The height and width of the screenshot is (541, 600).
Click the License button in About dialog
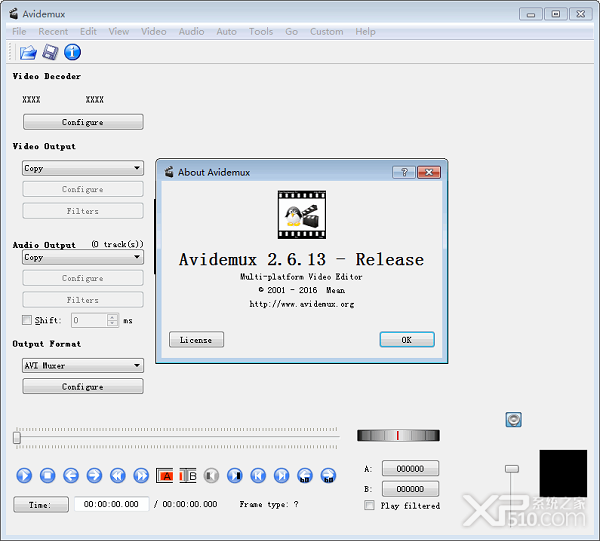point(196,340)
